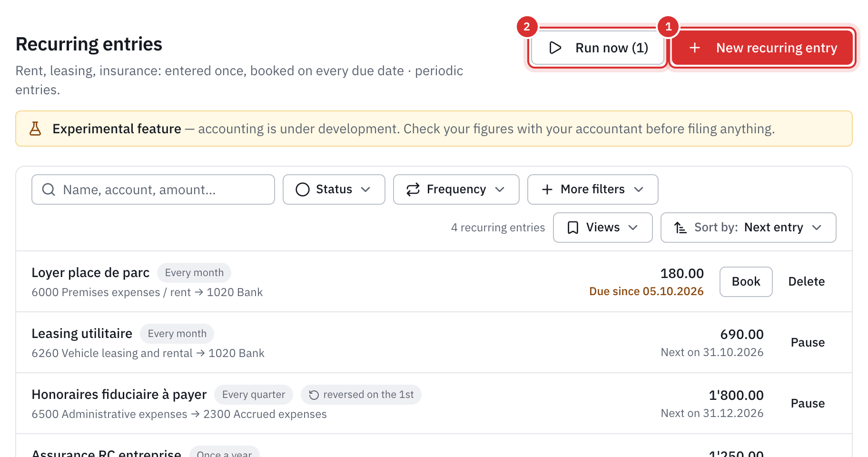
Task: Open the More filters chevron
Action: (x=639, y=189)
